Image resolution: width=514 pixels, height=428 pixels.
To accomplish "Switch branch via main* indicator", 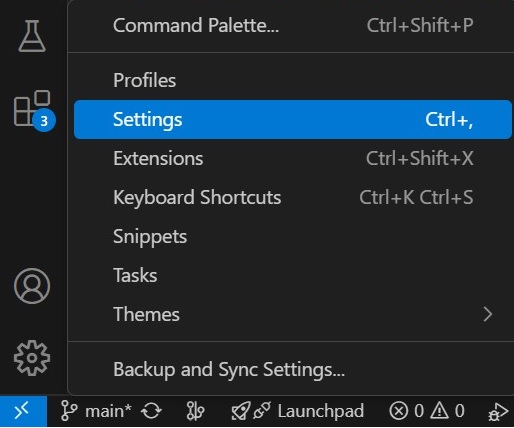I will (97, 411).
